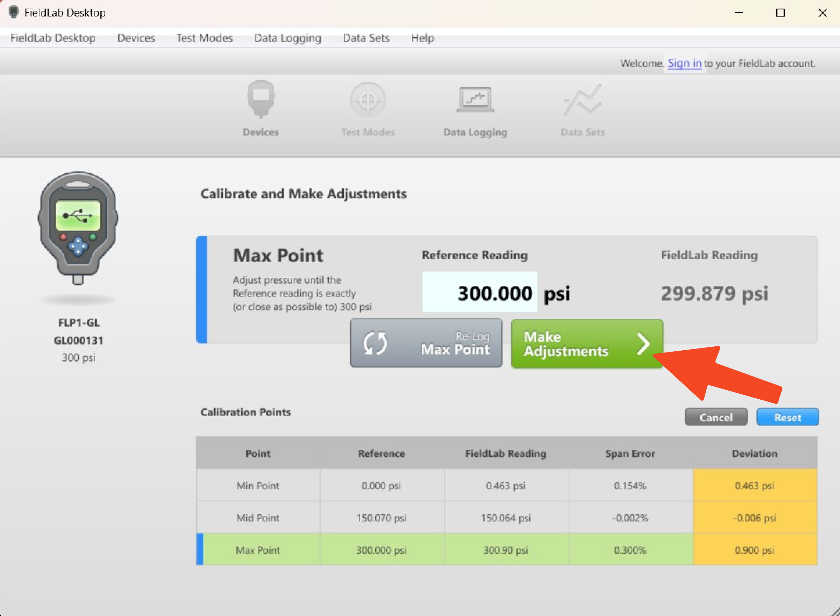Open the Devices menu
840x616 pixels.
pos(136,38)
